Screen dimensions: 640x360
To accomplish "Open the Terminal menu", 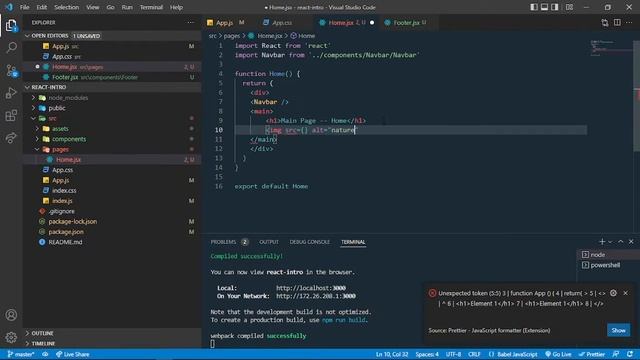I will 151,7.
